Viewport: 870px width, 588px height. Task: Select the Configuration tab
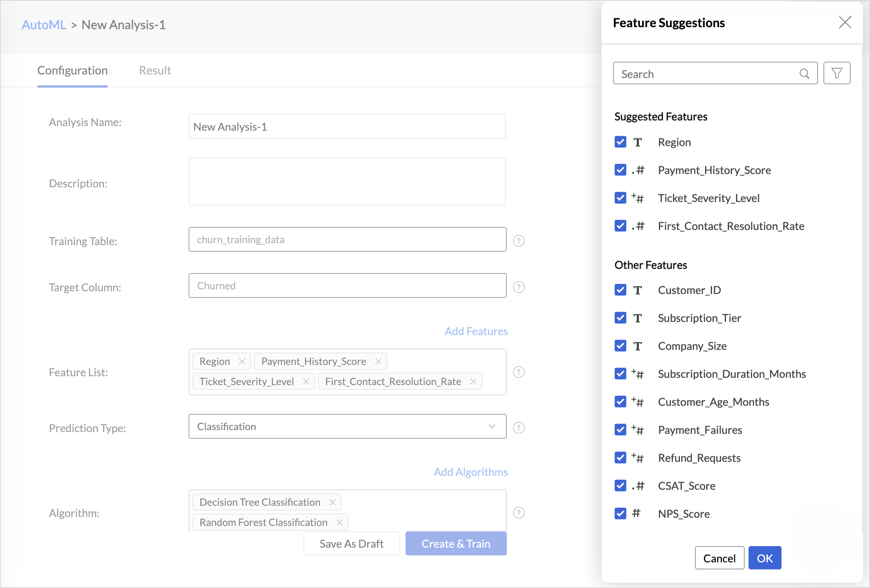click(72, 70)
